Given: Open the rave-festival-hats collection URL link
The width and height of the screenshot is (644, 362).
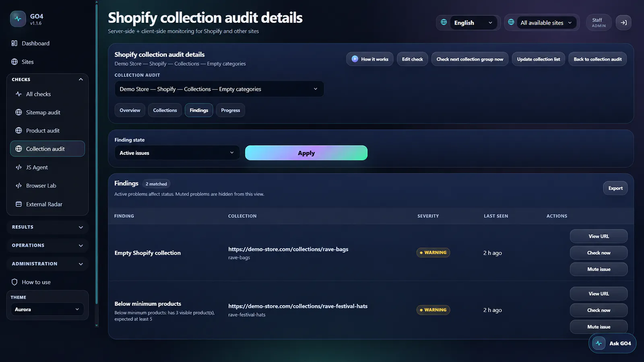Looking at the screenshot, I should pos(298,306).
